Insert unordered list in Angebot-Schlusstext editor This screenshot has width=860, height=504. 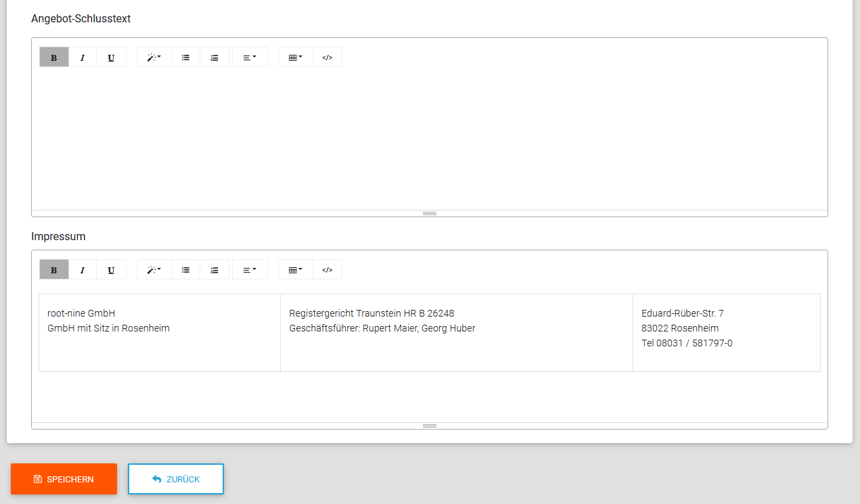pyautogui.click(x=185, y=58)
